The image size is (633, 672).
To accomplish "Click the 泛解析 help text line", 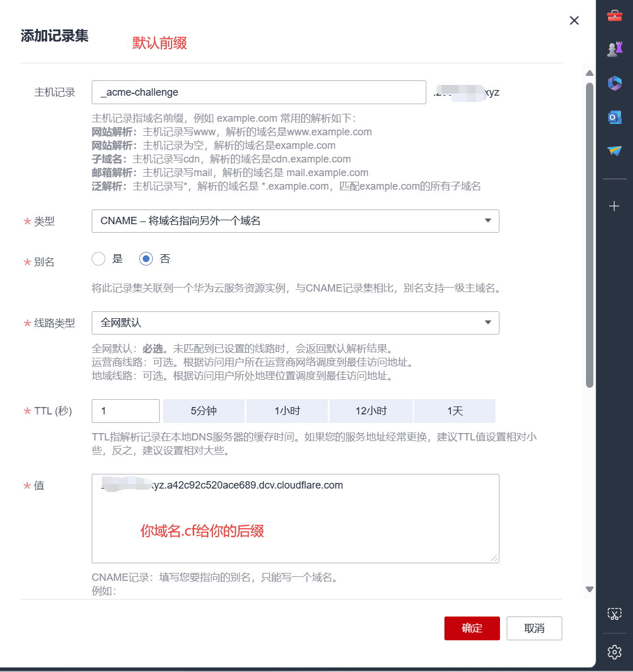I will 286,186.
